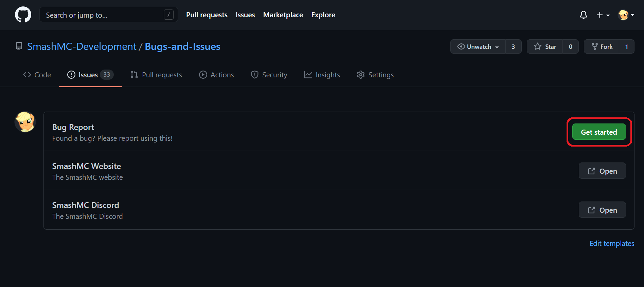Click the slash shortcut key icon
This screenshot has height=287, width=644.
coord(168,15)
